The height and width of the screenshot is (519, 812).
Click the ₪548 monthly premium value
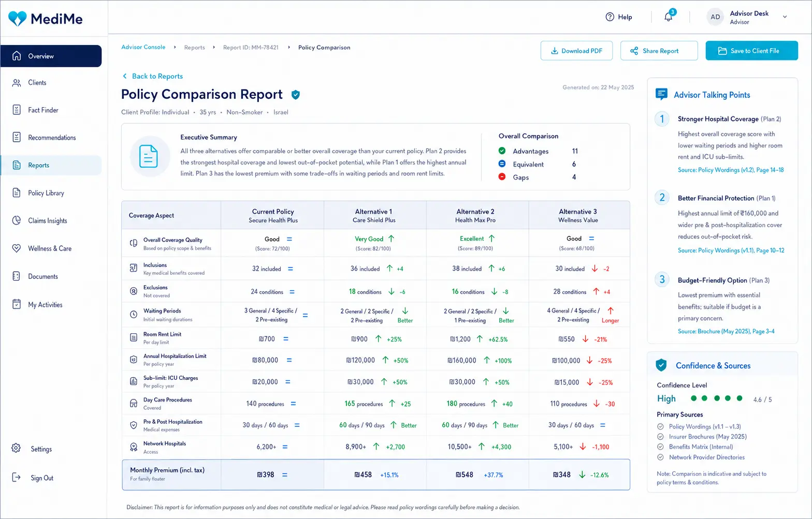[x=465, y=474]
